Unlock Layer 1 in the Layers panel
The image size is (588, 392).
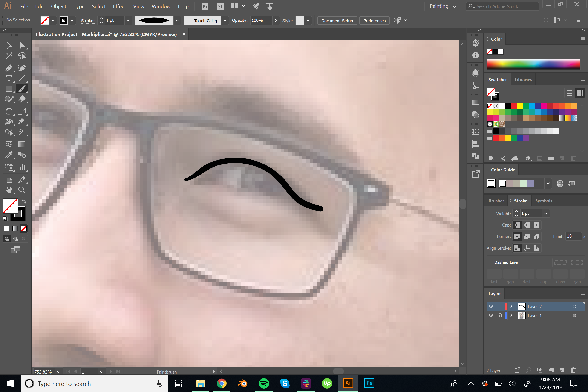[x=500, y=315]
